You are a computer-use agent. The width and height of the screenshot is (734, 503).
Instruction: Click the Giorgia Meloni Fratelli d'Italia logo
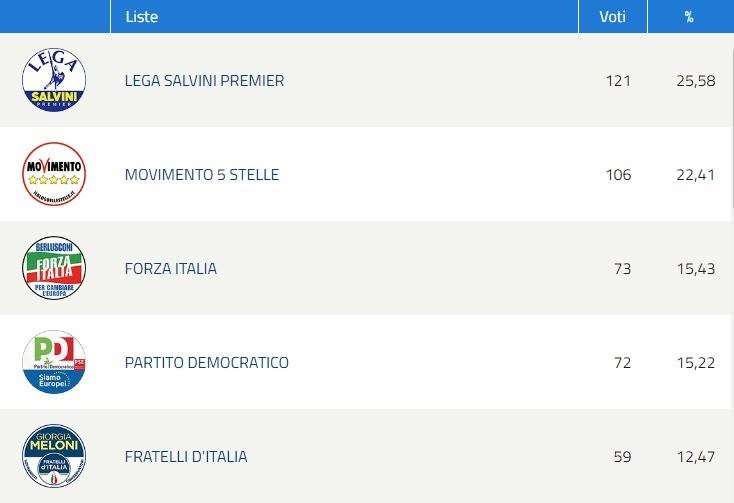[x=54, y=456]
